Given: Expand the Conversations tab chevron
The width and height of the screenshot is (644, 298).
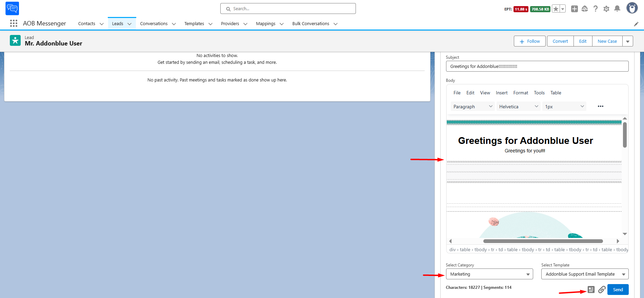Looking at the screenshot, I should [174, 24].
